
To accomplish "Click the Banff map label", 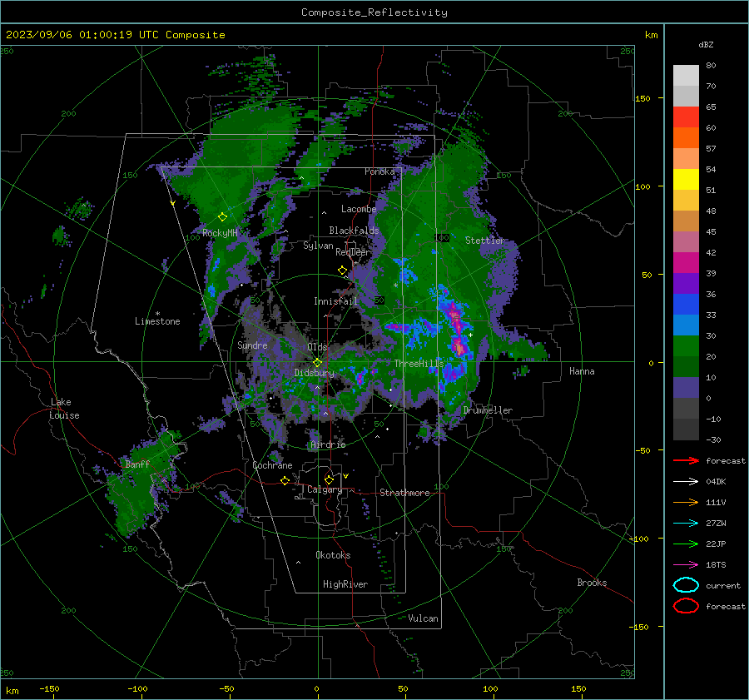I will pyautogui.click(x=137, y=464).
